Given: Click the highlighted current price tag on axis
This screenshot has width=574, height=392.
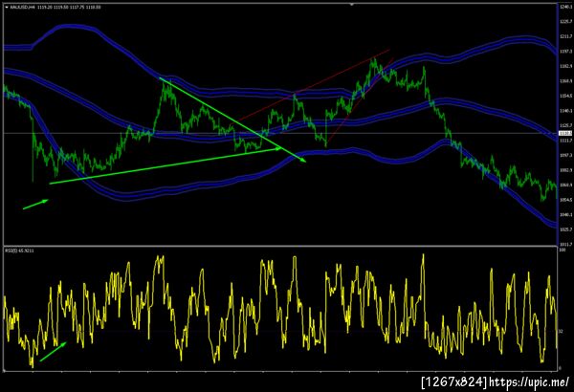Looking at the screenshot, I should click(565, 133).
